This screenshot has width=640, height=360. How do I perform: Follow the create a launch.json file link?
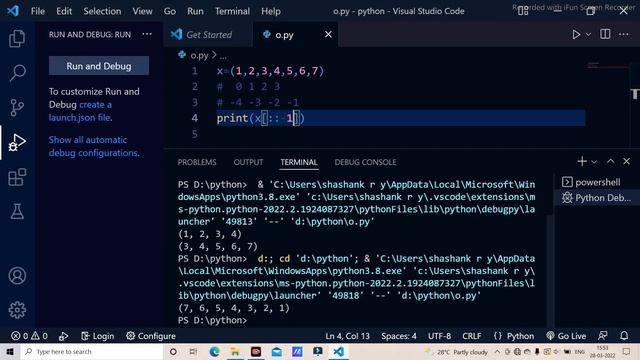[80, 111]
